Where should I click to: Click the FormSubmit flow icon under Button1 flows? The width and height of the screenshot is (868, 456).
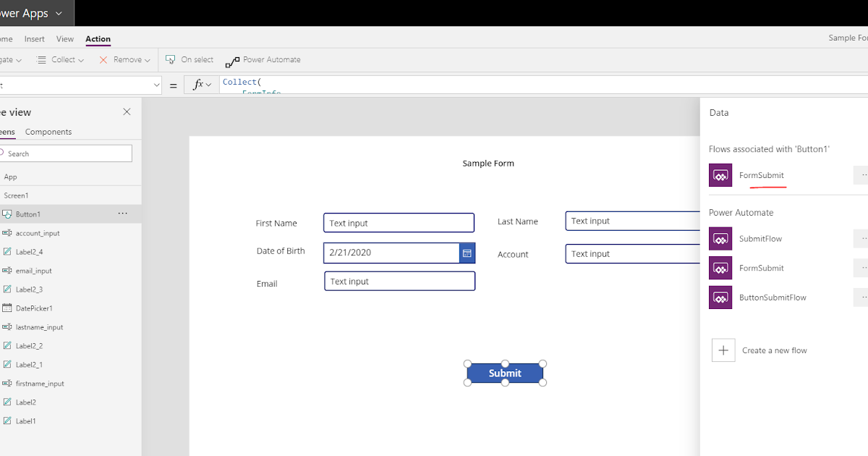[x=720, y=175]
